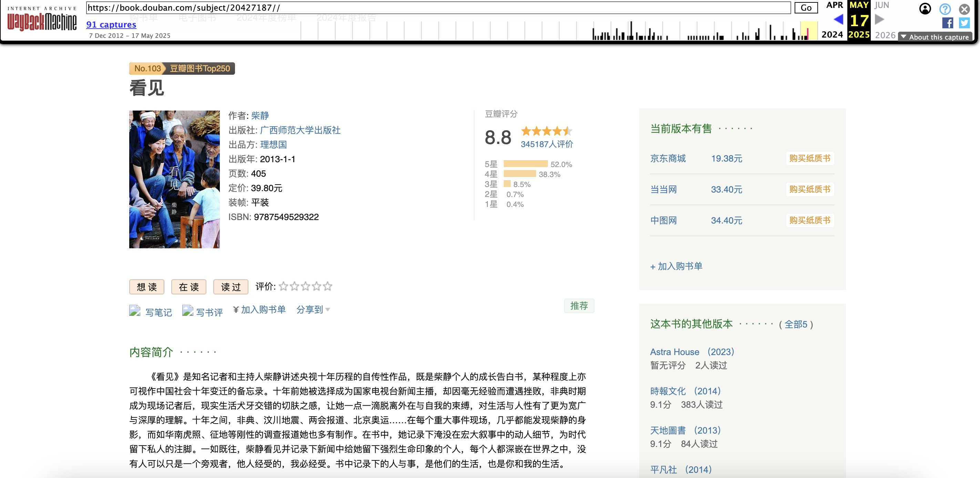
Task: Mark book as 读过
Action: pos(231,287)
